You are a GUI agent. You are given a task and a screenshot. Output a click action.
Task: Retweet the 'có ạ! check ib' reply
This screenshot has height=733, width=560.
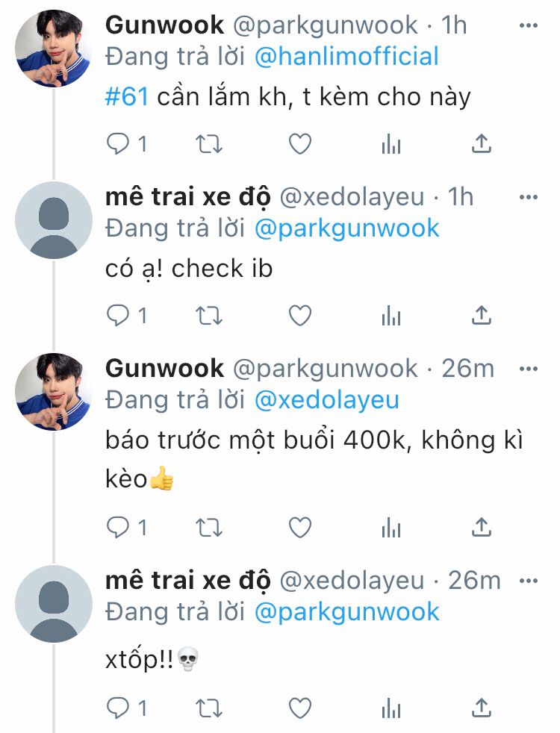pyautogui.click(x=208, y=316)
